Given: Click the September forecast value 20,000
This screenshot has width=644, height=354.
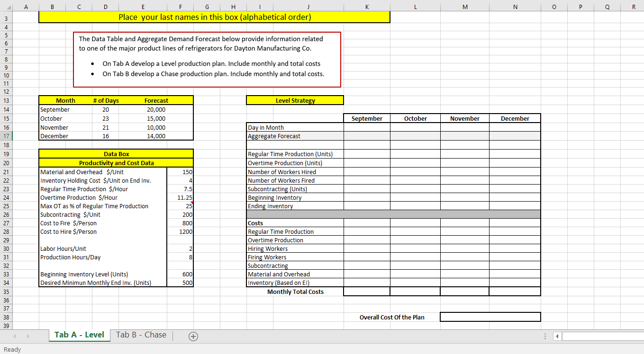Looking at the screenshot, I should pos(156,109).
